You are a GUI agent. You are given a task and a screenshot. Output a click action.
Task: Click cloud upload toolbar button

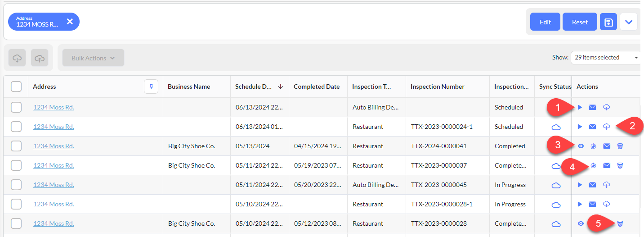(x=40, y=58)
